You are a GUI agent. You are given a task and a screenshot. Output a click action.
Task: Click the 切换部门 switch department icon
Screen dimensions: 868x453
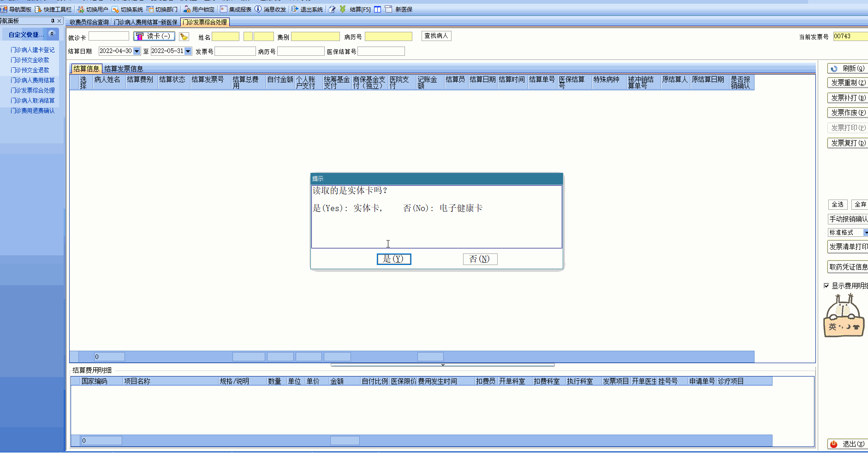coord(150,9)
